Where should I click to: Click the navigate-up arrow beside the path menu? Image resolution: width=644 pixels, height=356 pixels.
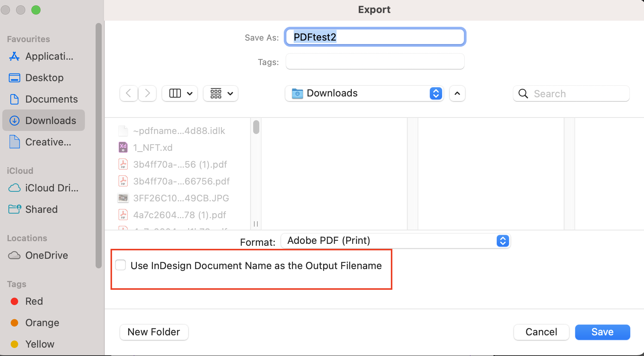click(x=457, y=93)
